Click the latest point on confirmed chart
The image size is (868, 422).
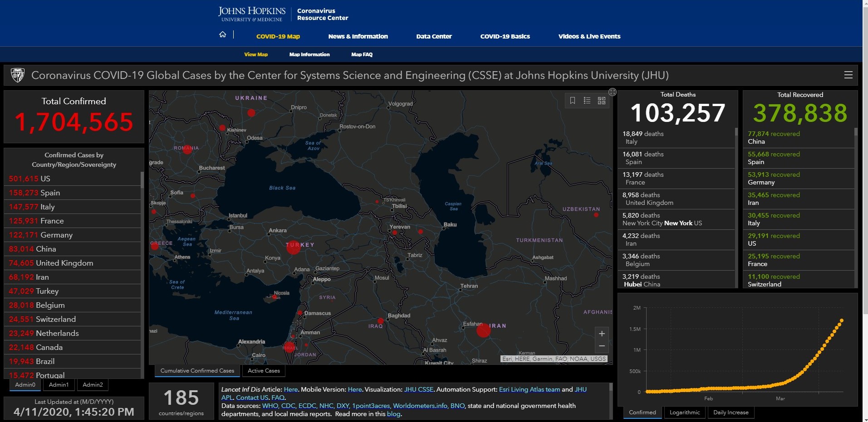click(842, 320)
